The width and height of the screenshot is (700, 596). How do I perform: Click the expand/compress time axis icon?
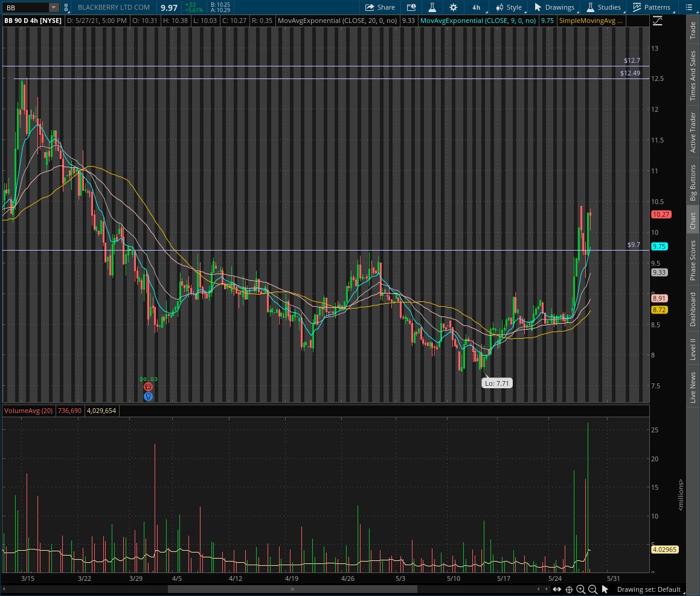pyautogui.click(x=557, y=589)
